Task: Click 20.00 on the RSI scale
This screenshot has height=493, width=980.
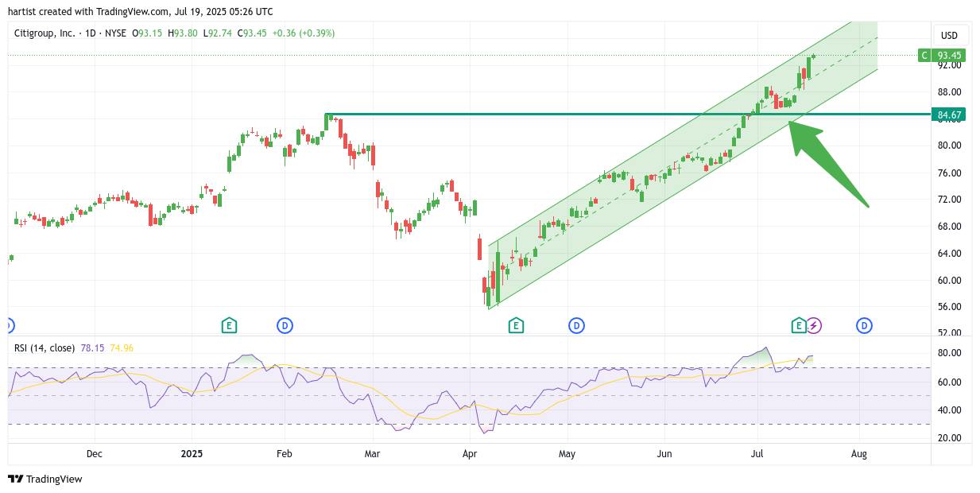Action: tap(950, 438)
